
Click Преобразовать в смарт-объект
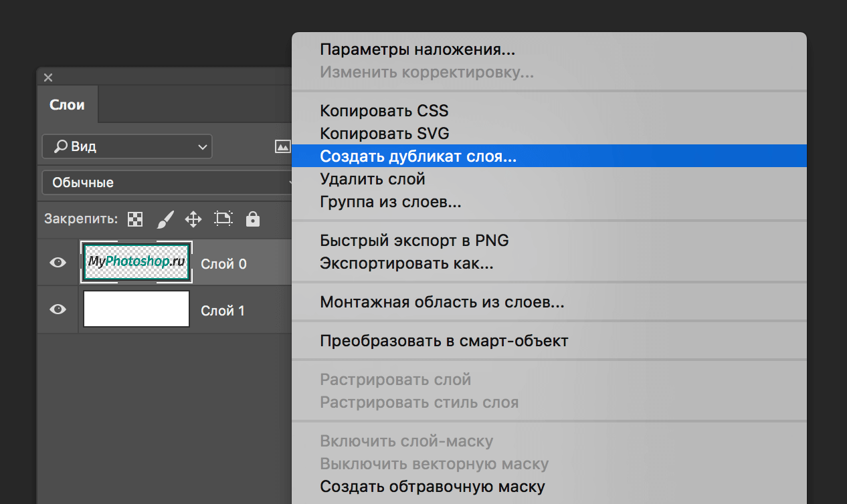pyautogui.click(x=443, y=340)
